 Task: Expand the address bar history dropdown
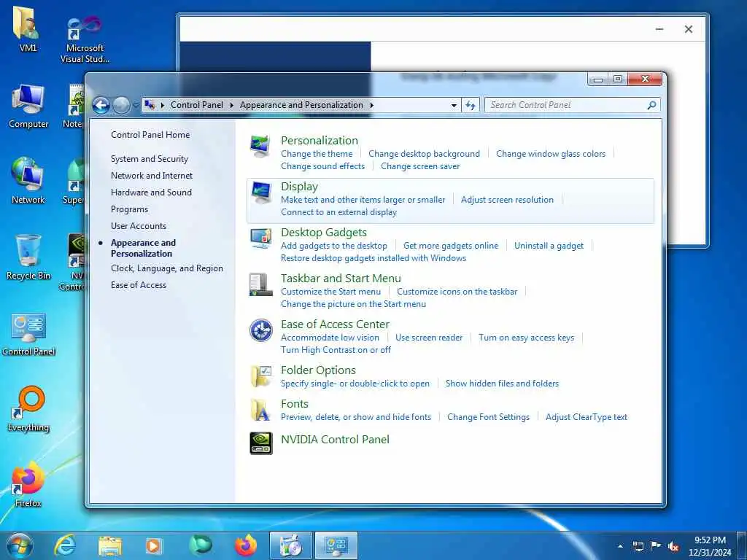tap(454, 106)
